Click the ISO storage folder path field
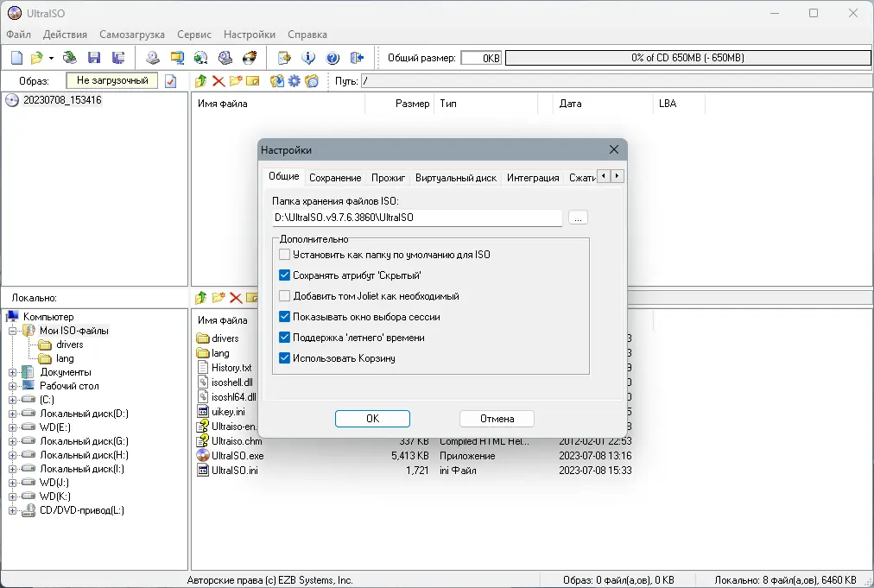 click(x=417, y=218)
